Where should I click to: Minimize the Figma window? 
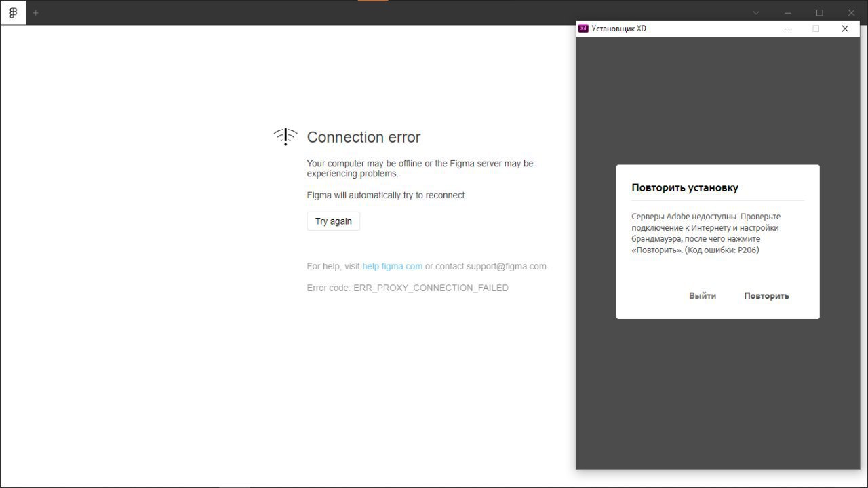coord(788,13)
